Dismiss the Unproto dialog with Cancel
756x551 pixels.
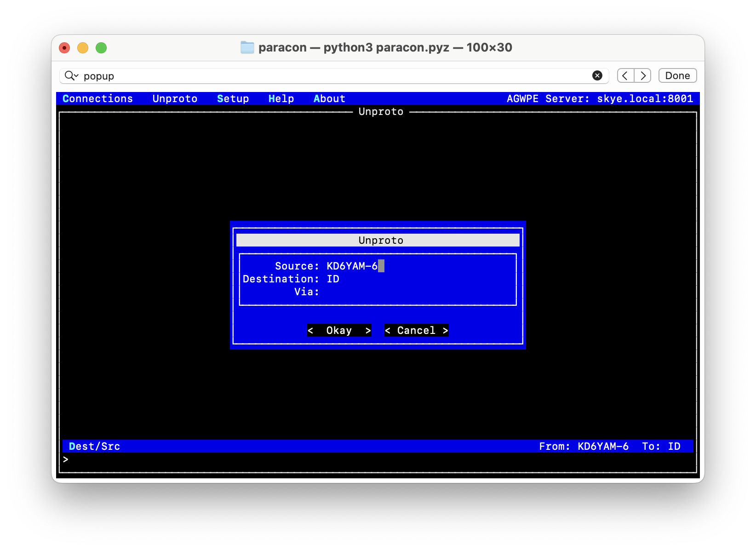click(417, 330)
